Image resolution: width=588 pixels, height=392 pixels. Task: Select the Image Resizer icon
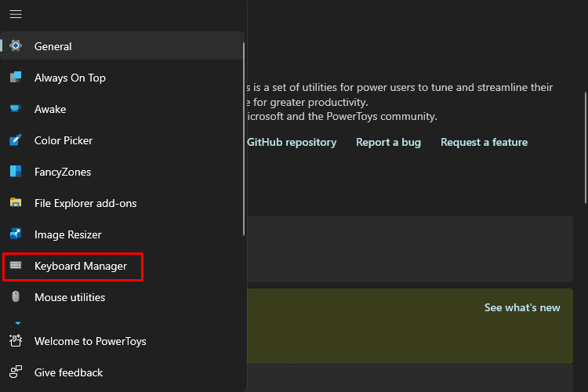(16, 234)
